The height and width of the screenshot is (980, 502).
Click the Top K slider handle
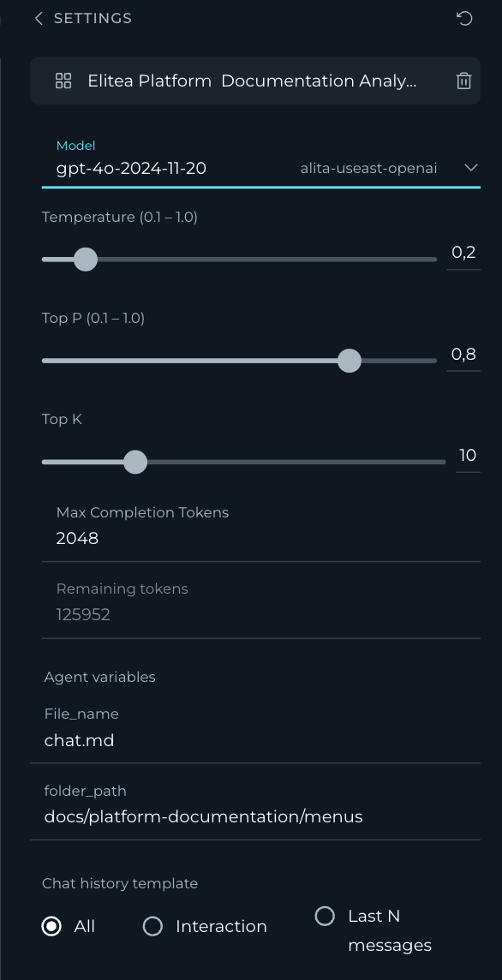(x=135, y=463)
